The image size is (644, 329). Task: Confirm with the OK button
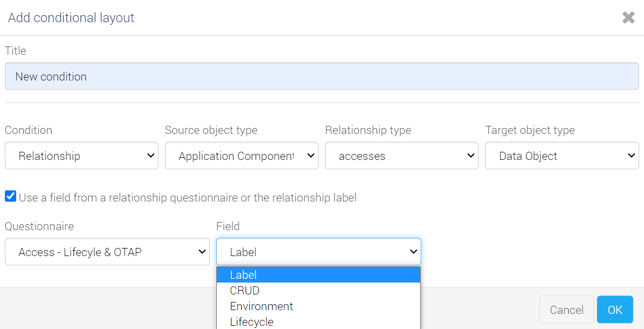(x=615, y=310)
